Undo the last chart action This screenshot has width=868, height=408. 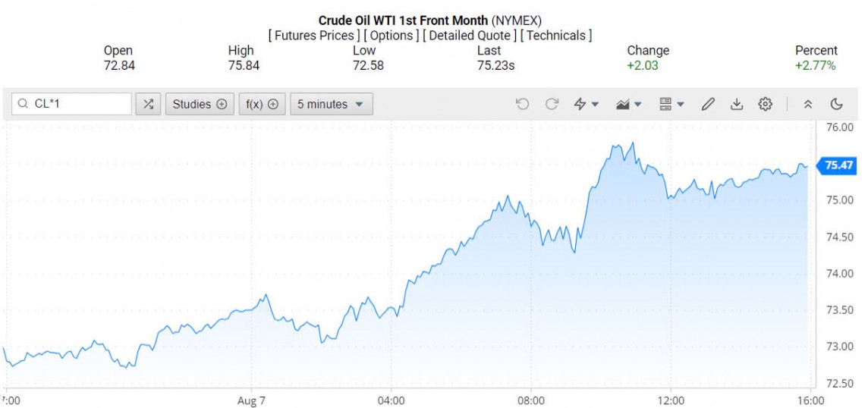click(x=522, y=104)
